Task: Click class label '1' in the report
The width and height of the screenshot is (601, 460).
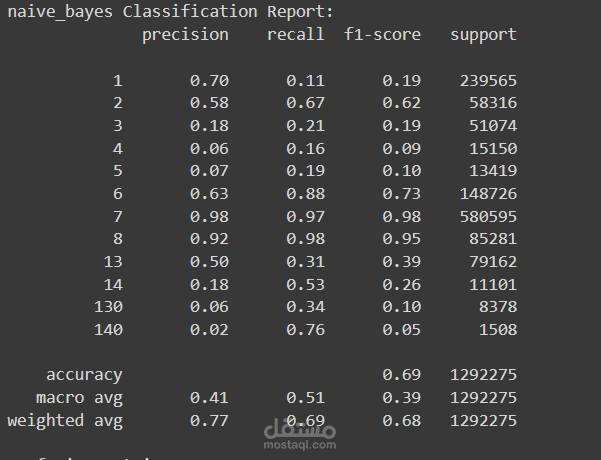Action: (x=118, y=81)
